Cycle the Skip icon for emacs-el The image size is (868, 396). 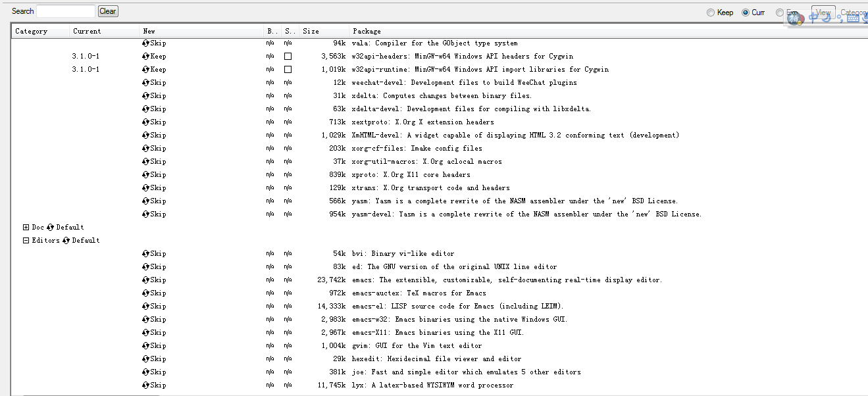(x=145, y=307)
